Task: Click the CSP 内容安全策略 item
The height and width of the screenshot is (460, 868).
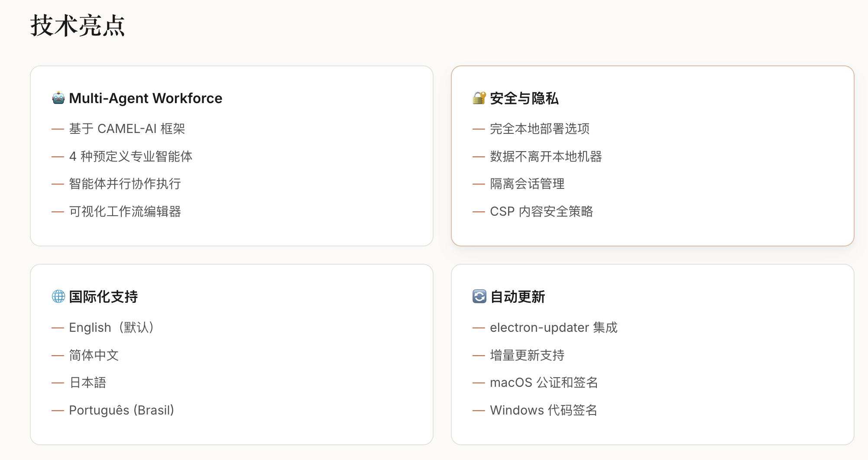Action: [541, 211]
